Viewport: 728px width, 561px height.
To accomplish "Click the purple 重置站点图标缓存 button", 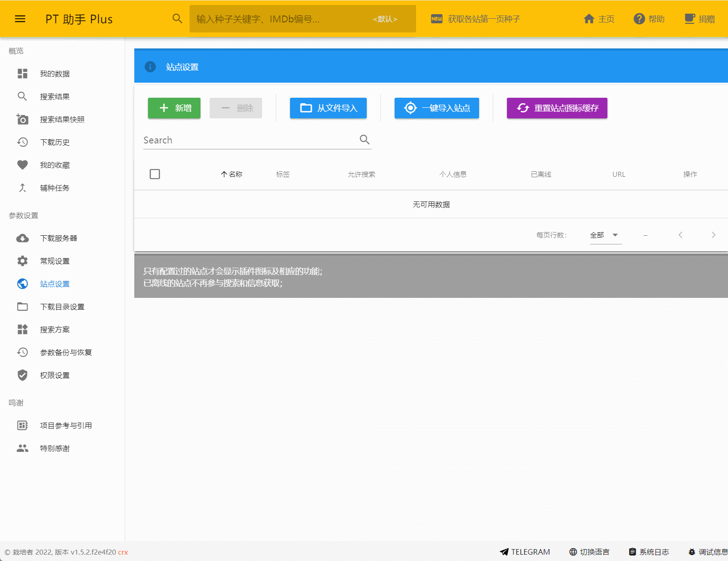I will pyautogui.click(x=557, y=108).
